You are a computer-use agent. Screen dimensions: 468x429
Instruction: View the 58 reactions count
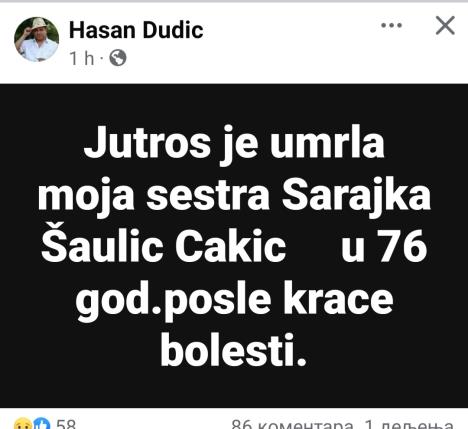(x=66, y=424)
